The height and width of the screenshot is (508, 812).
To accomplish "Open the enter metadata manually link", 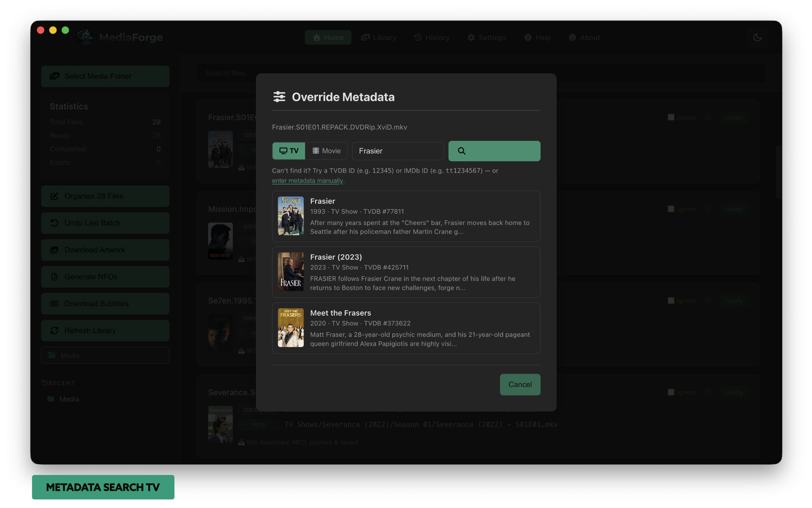I will [307, 180].
